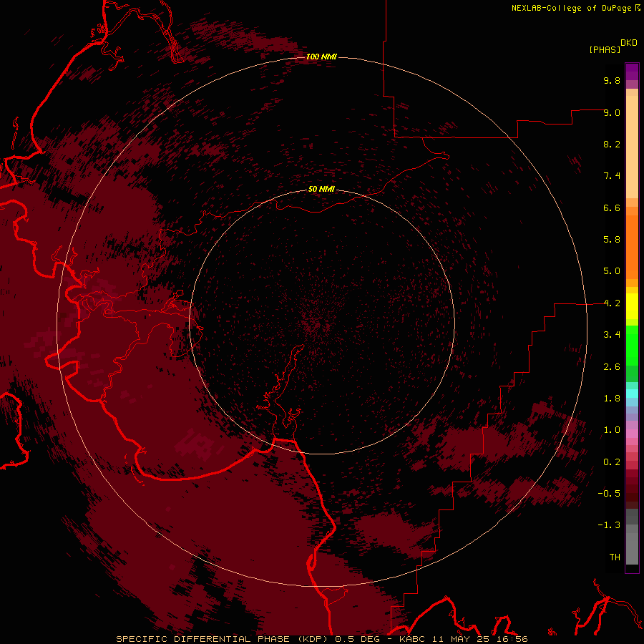Click the 1.8 scale value
Image resolution: width=644 pixels, height=644 pixels.
(x=612, y=399)
